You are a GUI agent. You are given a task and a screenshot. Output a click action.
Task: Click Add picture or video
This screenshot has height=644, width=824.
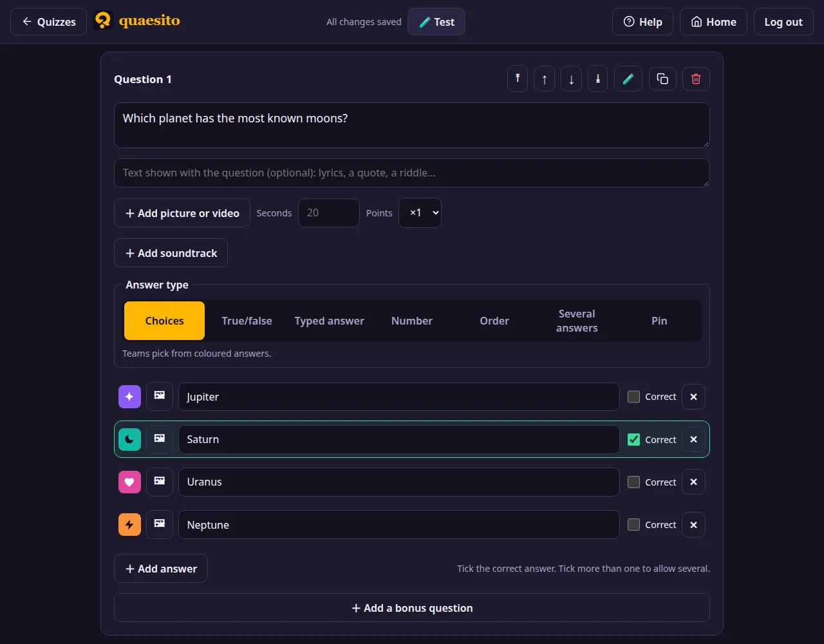pyautogui.click(x=182, y=213)
